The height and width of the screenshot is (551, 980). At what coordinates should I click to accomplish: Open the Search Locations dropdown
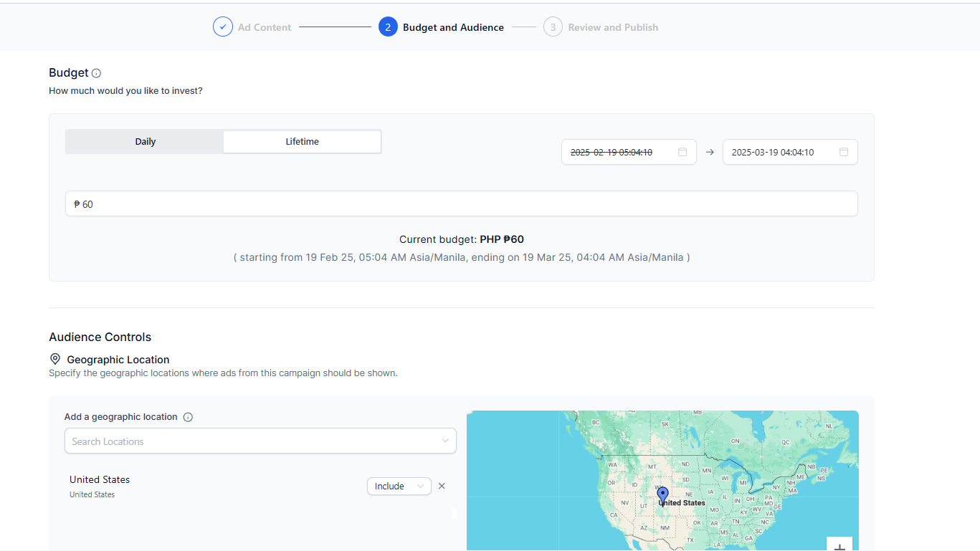[x=260, y=441]
